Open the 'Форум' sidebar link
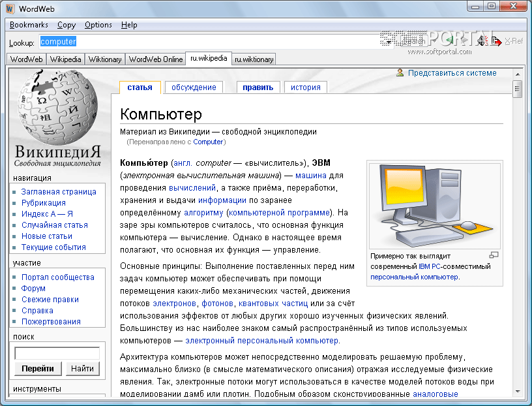The width and height of the screenshot is (532, 406). pos(33,289)
